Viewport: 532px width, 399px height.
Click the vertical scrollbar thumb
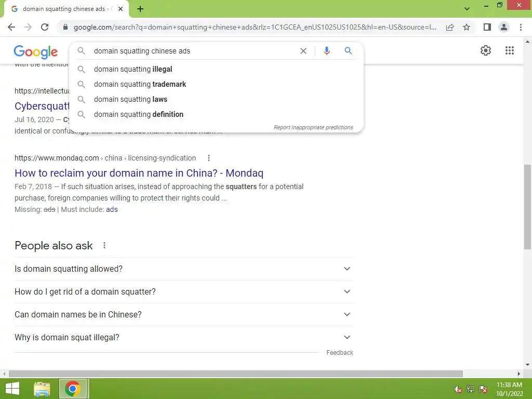pyautogui.click(x=527, y=207)
